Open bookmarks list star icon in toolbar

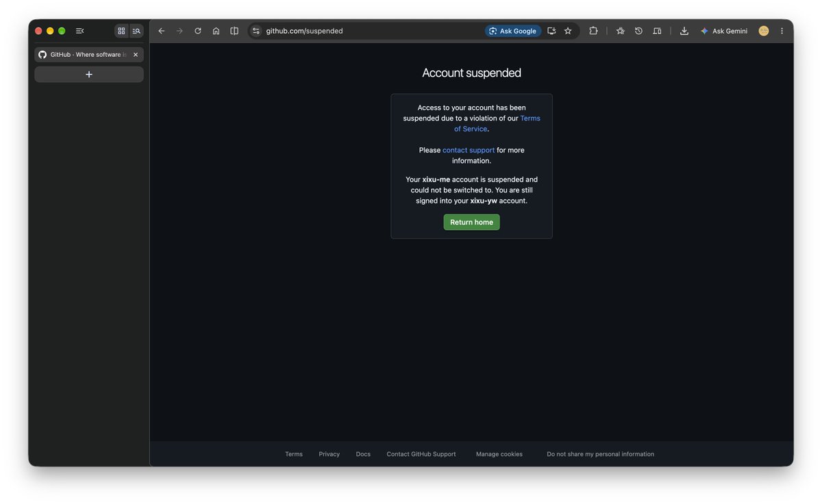(x=621, y=31)
